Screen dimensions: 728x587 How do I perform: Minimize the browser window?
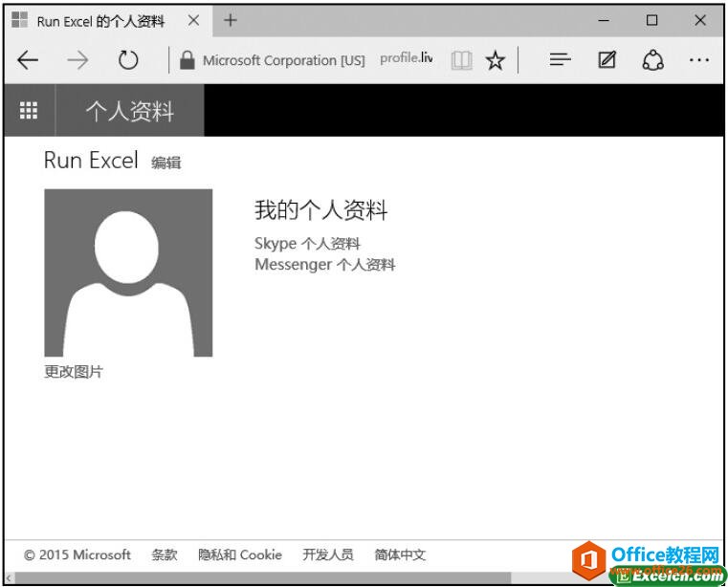(x=604, y=20)
